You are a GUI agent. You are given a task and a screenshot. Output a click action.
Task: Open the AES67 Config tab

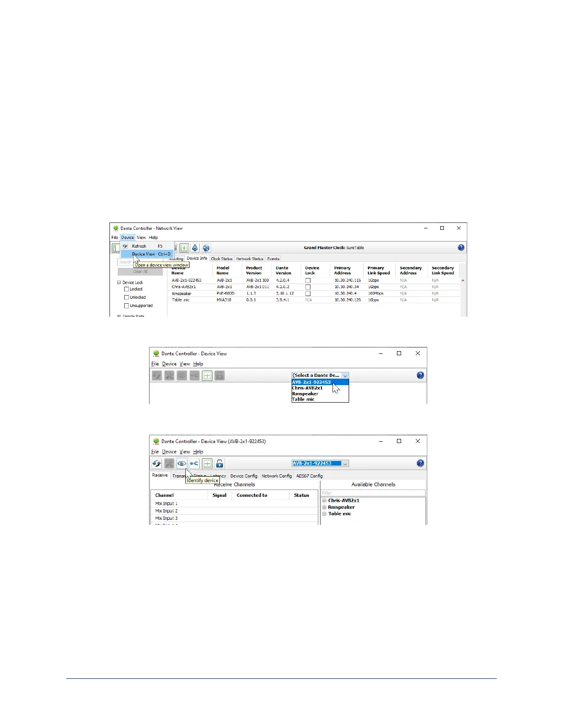pos(310,476)
